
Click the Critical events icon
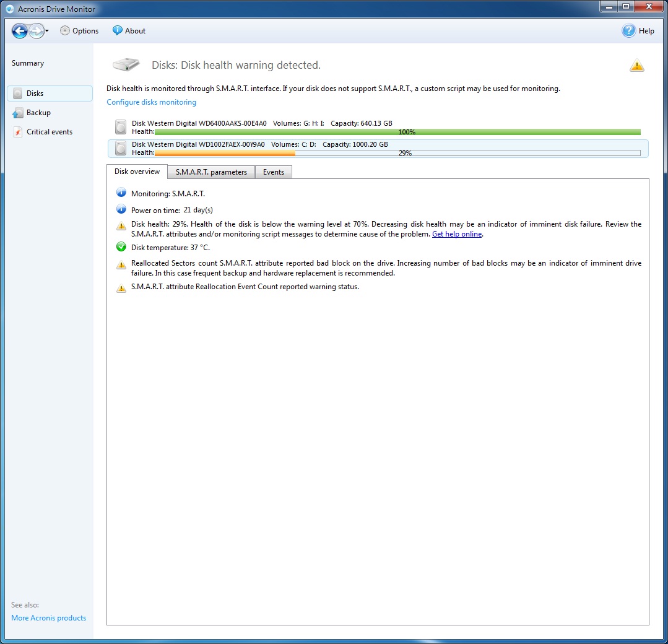click(x=17, y=132)
